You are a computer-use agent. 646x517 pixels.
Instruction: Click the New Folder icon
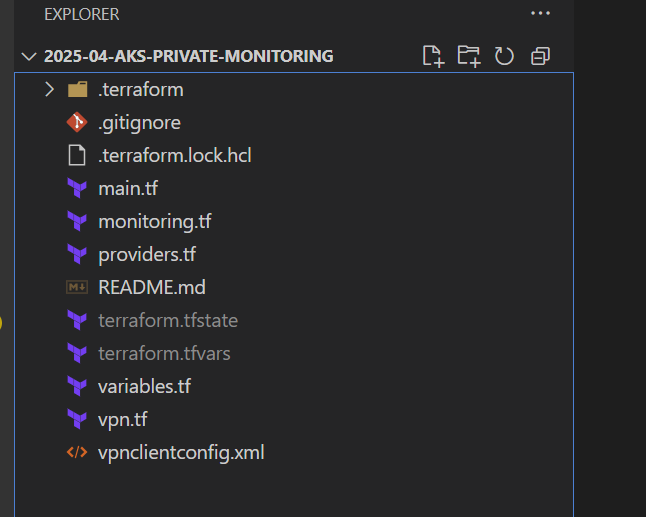pyautogui.click(x=468, y=56)
